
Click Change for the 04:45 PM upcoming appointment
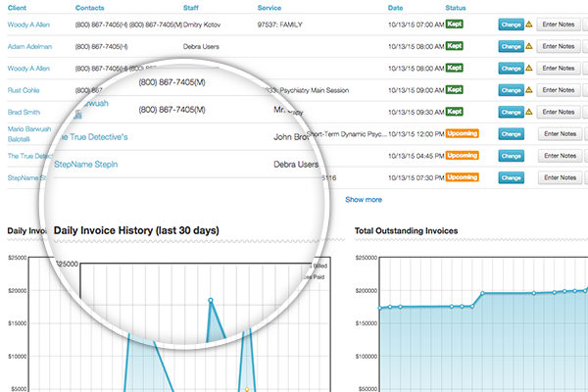click(x=512, y=156)
